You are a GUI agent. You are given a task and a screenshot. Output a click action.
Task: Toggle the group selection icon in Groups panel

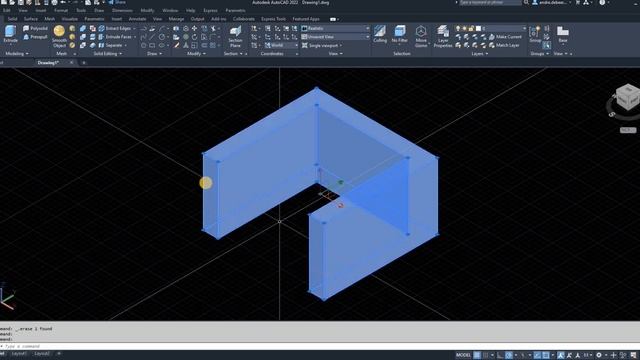(547, 45)
